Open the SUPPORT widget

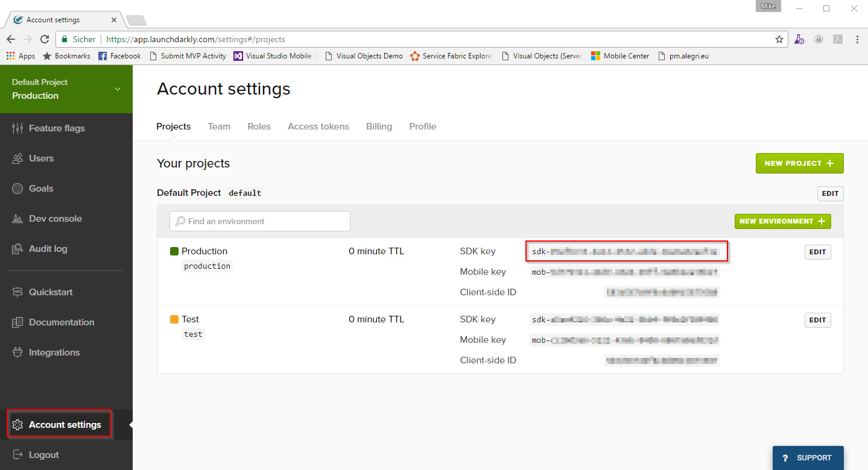808,458
